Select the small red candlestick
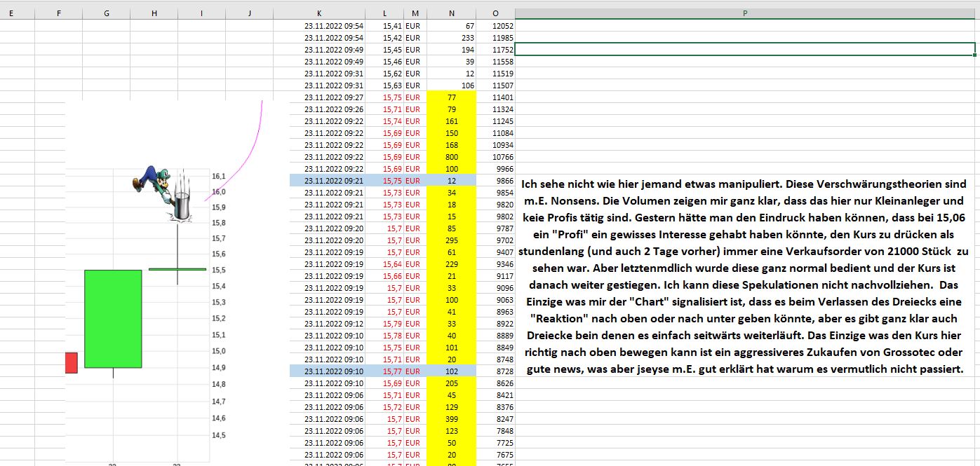The height and width of the screenshot is (466, 980). pos(71,363)
